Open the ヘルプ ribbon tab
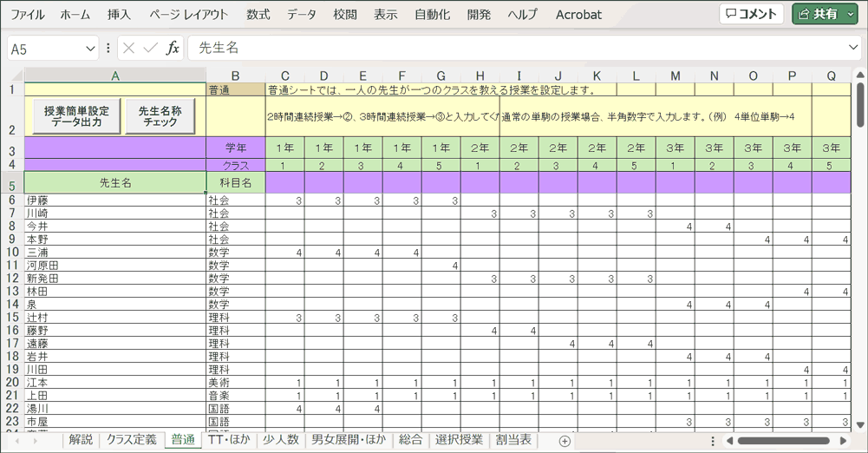 (523, 15)
